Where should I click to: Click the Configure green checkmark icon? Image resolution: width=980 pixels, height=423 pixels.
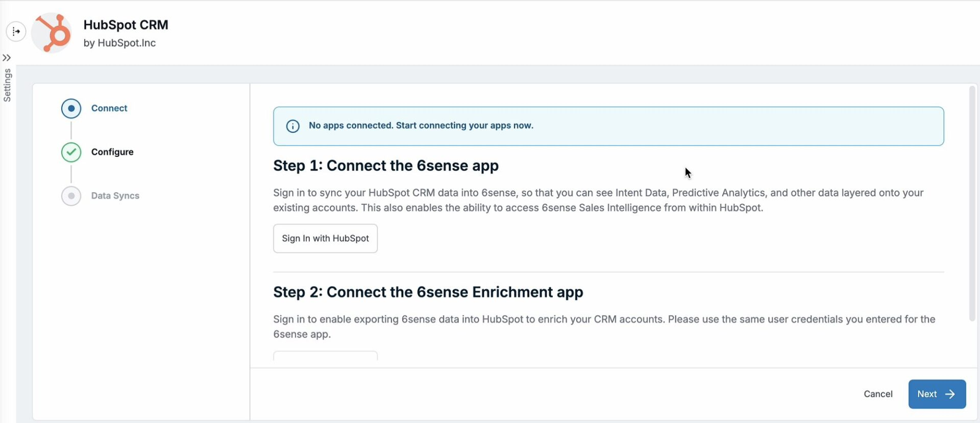[71, 152]
